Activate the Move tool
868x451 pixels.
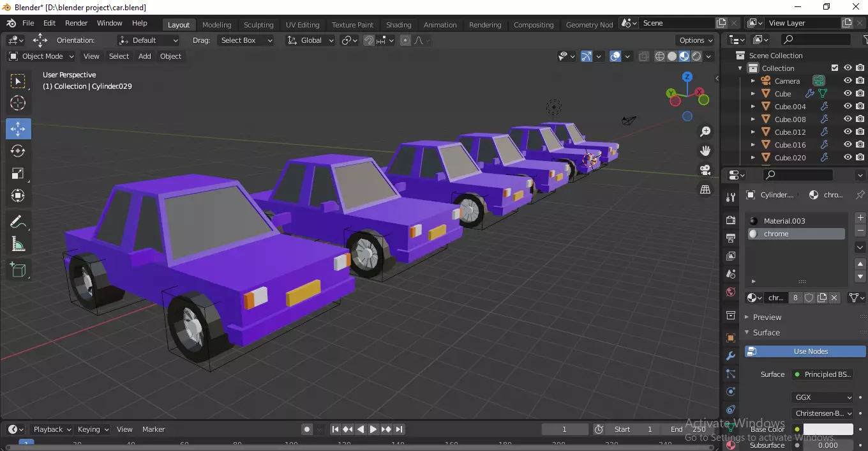[x=18, y=128]
